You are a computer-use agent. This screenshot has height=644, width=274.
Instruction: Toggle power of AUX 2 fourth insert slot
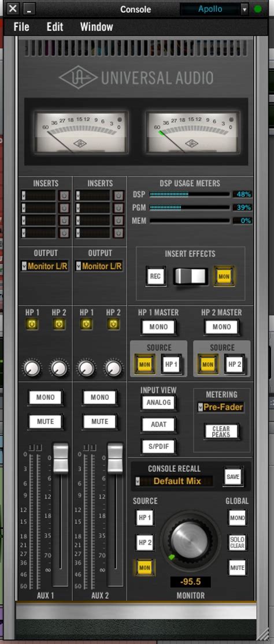pos(119,233)
